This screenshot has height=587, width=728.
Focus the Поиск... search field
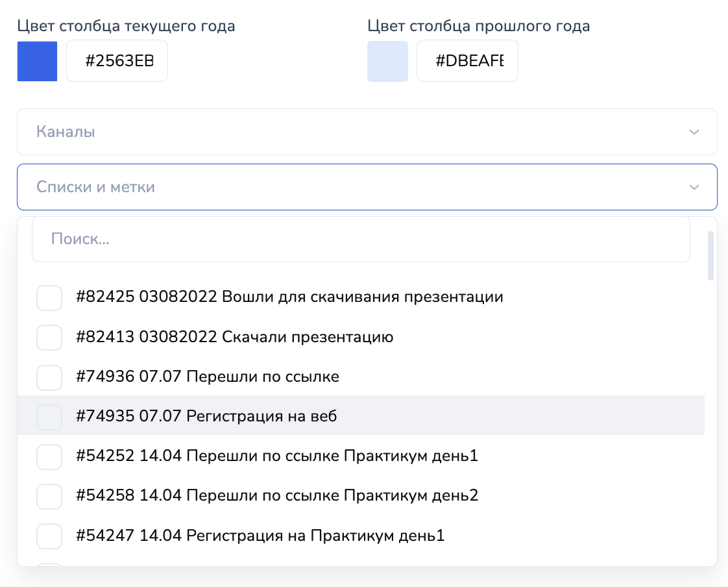(x=360, y=239)
